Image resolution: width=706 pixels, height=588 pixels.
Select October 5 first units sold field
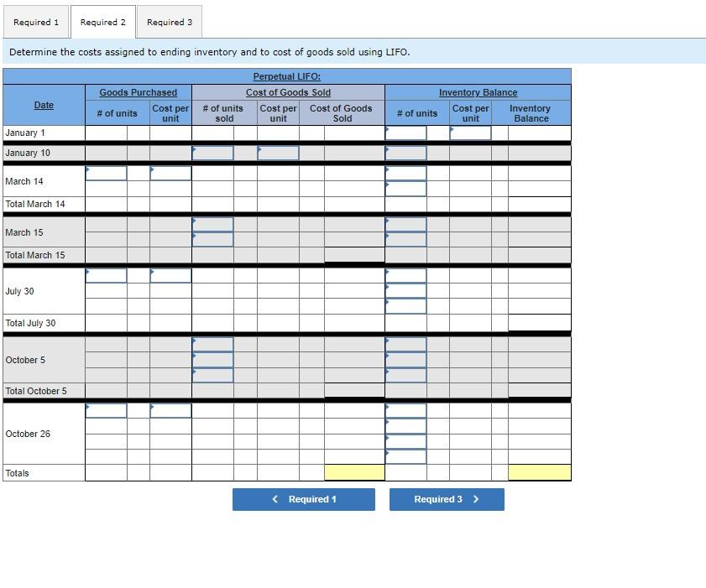[x=212, y=345]
